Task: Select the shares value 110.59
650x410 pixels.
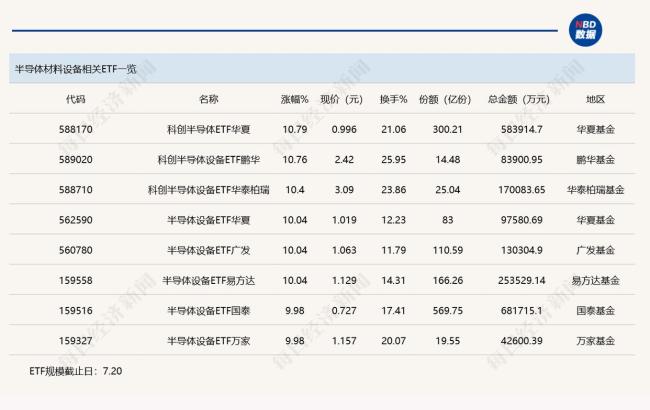Action: (x=448, y=250)
